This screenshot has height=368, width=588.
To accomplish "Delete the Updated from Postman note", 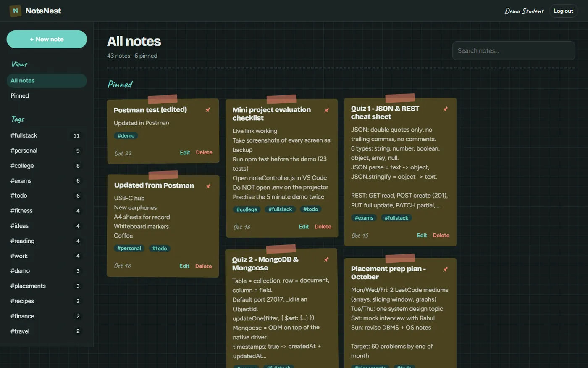I will coord(204,266).
